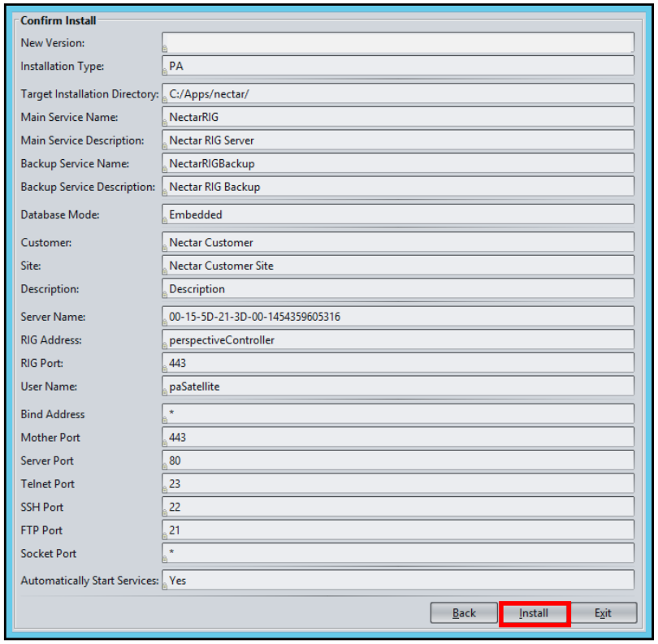Click the Install button
The height and width of the screenshot is (644, 658).
(534, 613)
